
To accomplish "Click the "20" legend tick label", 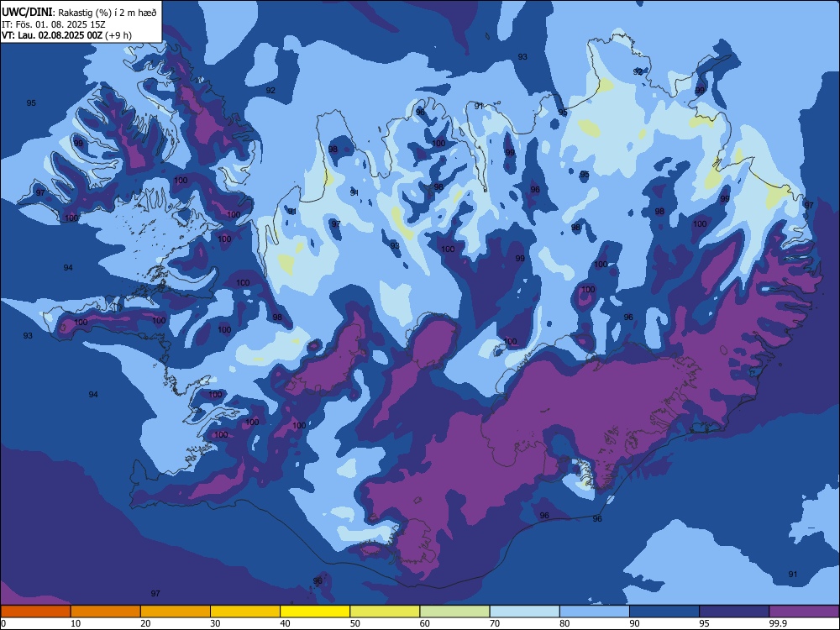I will pos(145,623).
